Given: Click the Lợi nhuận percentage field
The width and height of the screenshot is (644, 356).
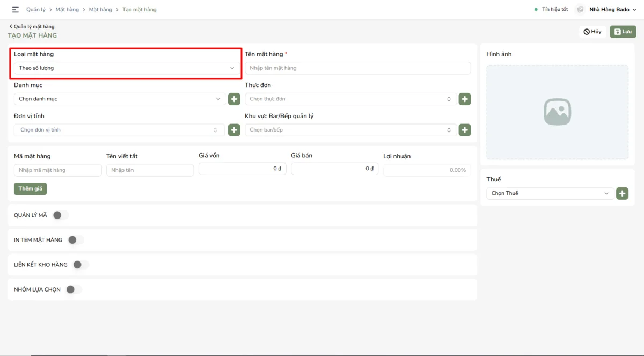Looking at the screenshot, I should pyautogui.click(x=427, y=170).
